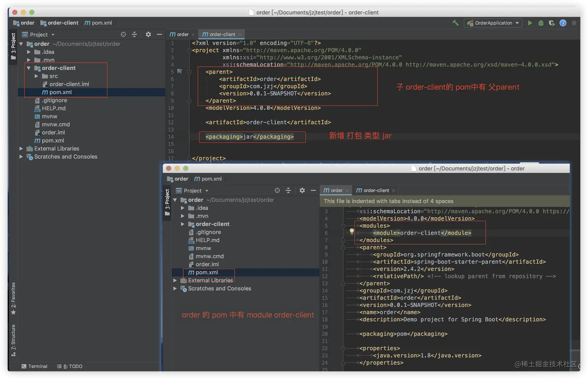Image resolution: width=588 pixels, height=379 pixels.
Task: Start debugging with the bug icon
Action: pyautogui.click(x=541, y=23)
